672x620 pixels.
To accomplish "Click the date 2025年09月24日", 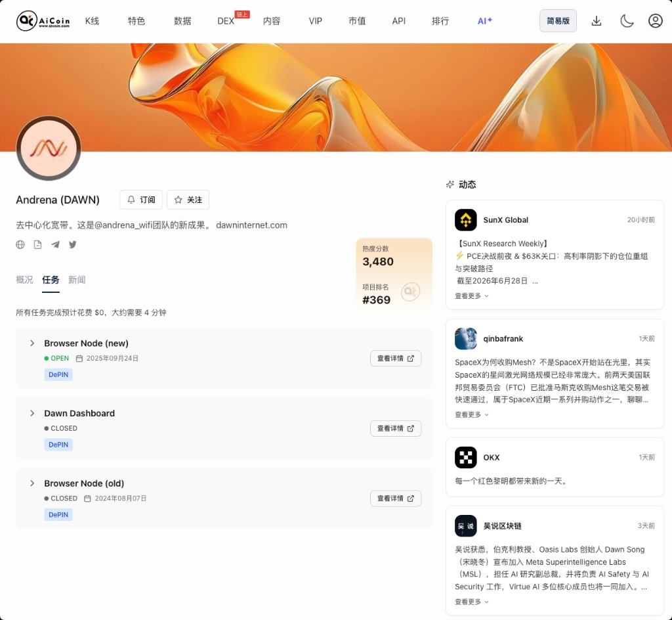I will point(112,358).
